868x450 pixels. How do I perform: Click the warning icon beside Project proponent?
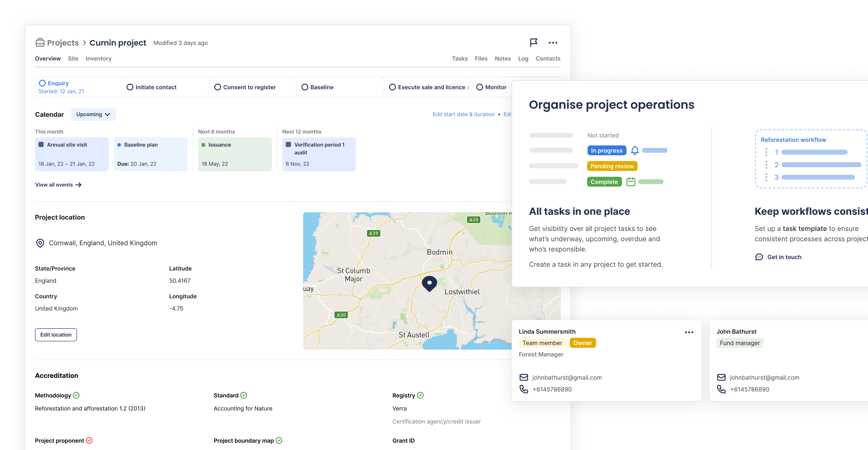(89, 440)
